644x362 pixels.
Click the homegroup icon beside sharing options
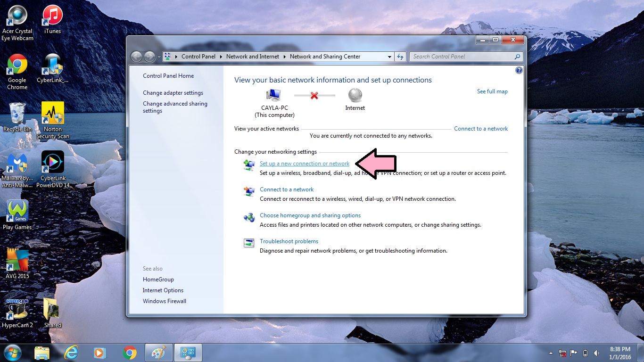(249, 217)
